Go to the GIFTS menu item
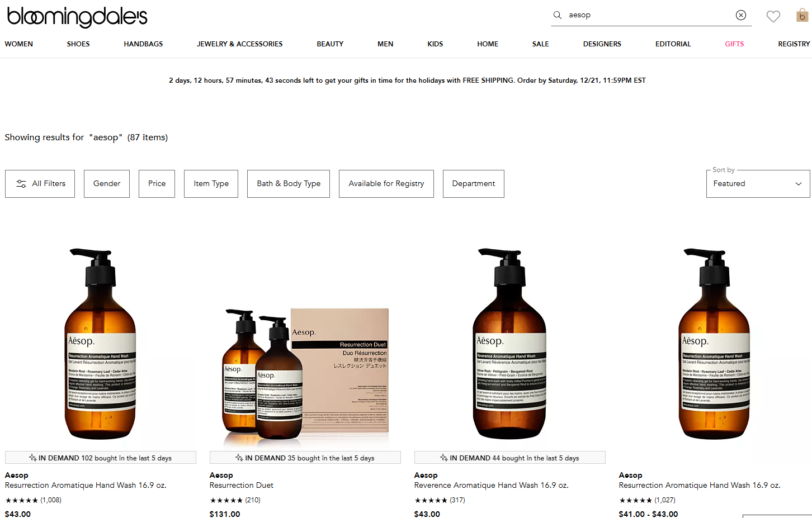Image resolution: width=812 pixels, height=518 pixels. tap(734, 44)
